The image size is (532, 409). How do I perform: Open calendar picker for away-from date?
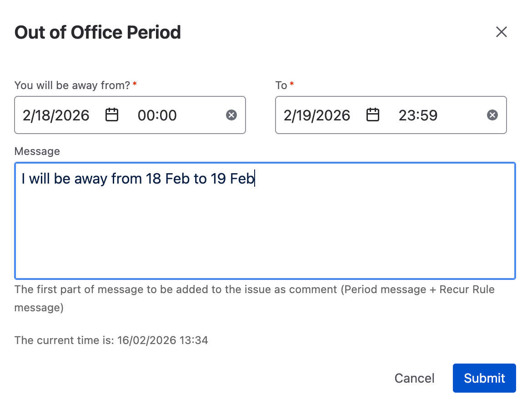[112, 115]
